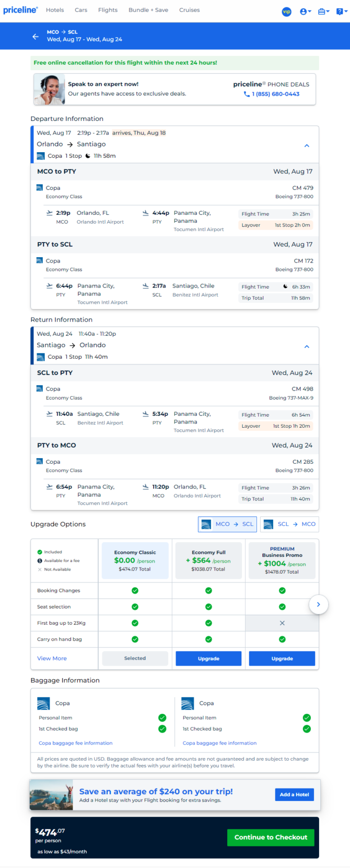Click the Copa logo for flight CM 285
350x868 pixels.
(40, 461)
